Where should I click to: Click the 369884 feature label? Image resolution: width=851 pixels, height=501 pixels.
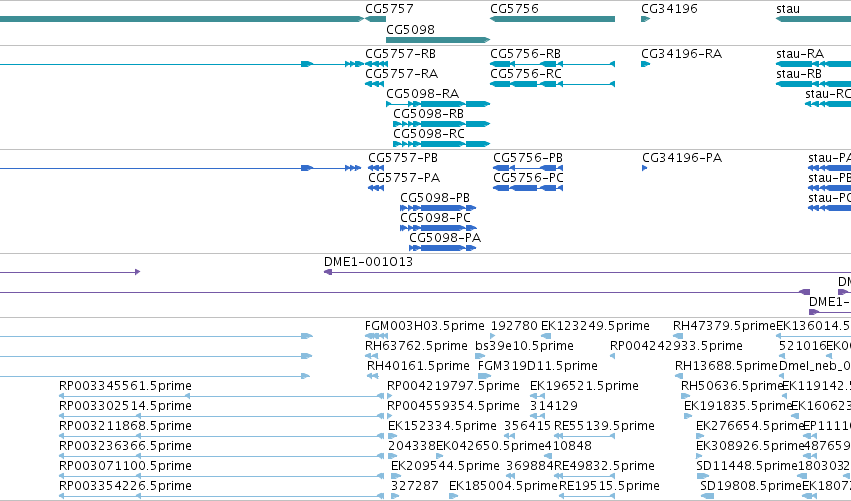pos(530,467)
